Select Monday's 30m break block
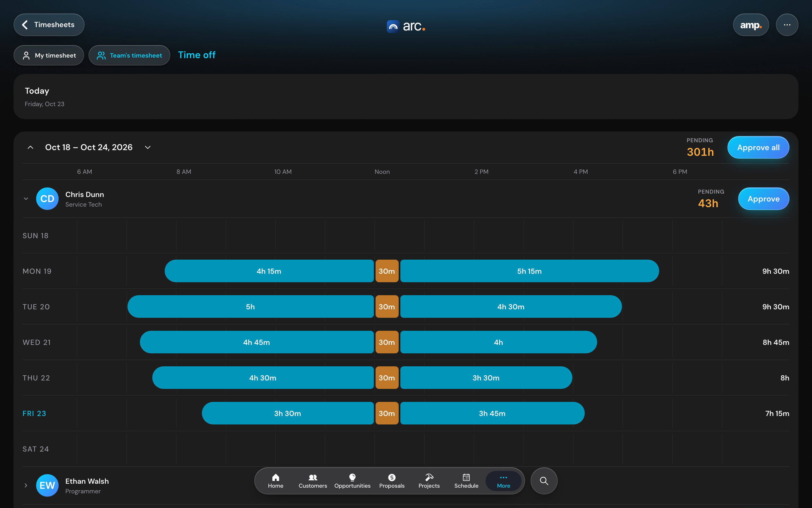 (x=387, y=271)
